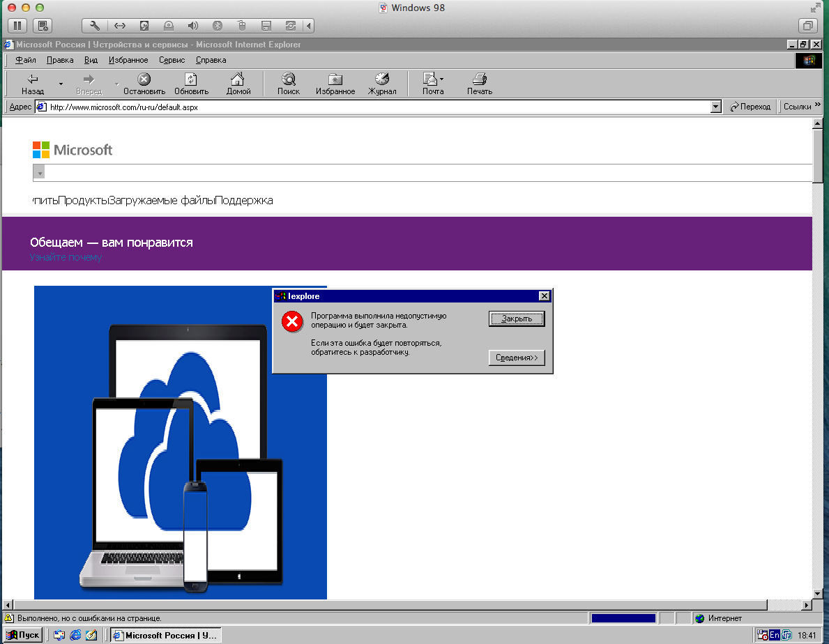Screen dimensions: 829x644
Task: Click the Загружаемые файлы navigation link
Action: tap(161, 200)
